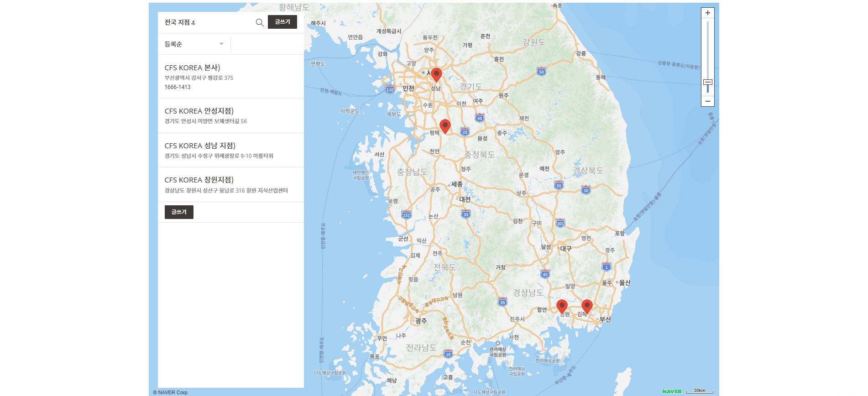Select the CFS KOREA 성남 지점 list entry
The height and width of the screenshot is (396, 868).
coord(231,150)
